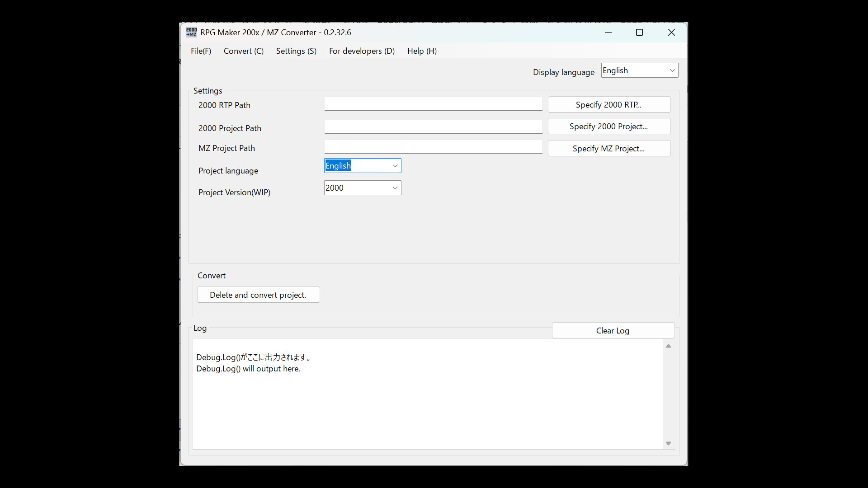868x488 pixels.
Task: Click the 'Display language' label
Action: (563, 72)
